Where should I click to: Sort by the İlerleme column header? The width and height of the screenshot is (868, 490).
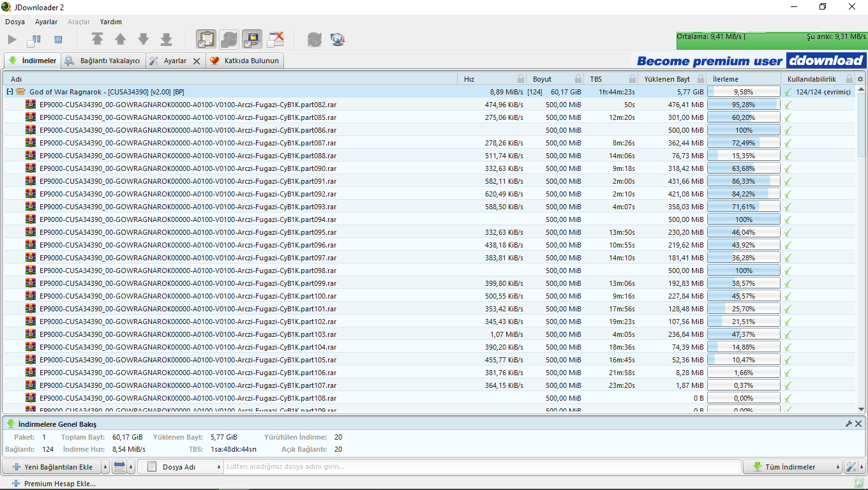click(744, 79)
